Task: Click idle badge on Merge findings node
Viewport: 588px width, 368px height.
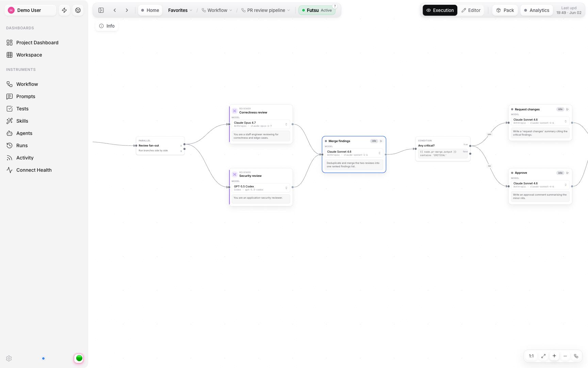Action: point(374,141)
